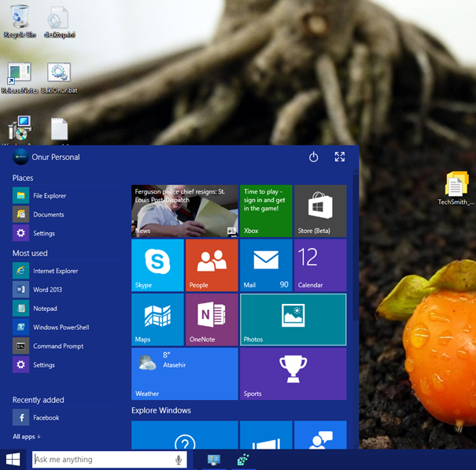Click the microphone icon in search box
This screenshot has width=476, height=470.
pyautogui.click(x=179, y=460)
